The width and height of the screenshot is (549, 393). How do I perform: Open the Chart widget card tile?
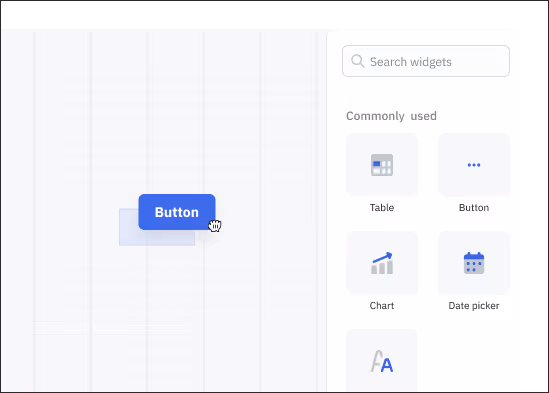[x=382, y=263]
